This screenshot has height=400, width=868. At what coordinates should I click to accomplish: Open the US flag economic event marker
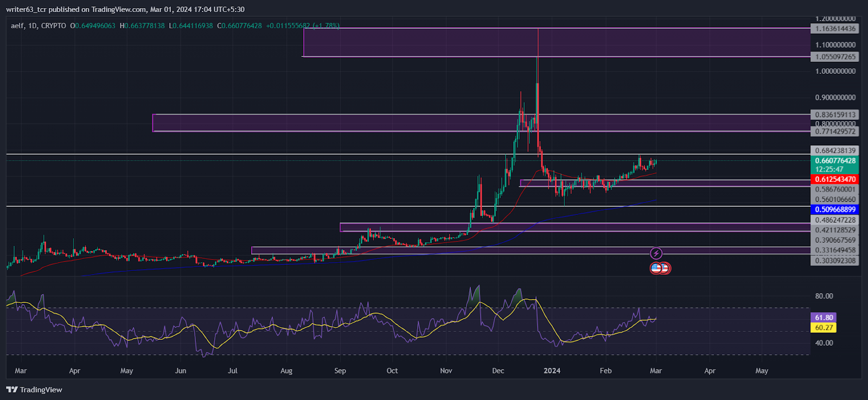[x=656, y=268]
